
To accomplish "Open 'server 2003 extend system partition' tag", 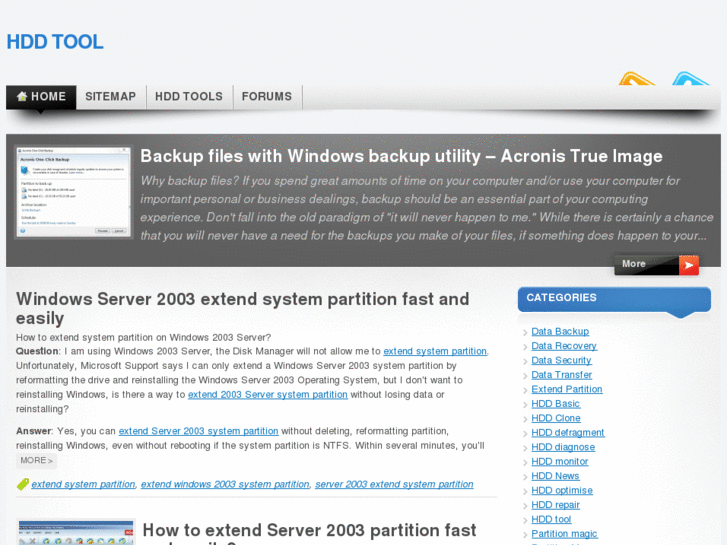I will [394, 484].
